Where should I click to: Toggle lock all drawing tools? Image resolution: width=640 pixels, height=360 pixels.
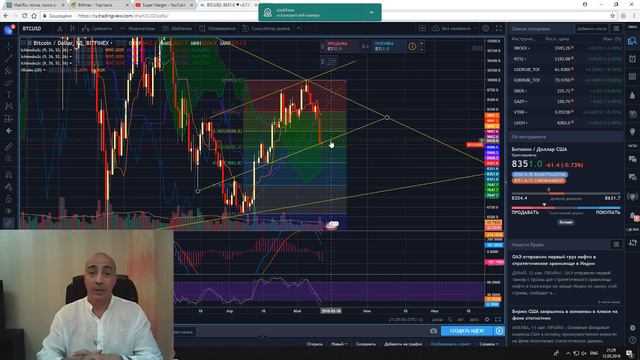point(9,199)
